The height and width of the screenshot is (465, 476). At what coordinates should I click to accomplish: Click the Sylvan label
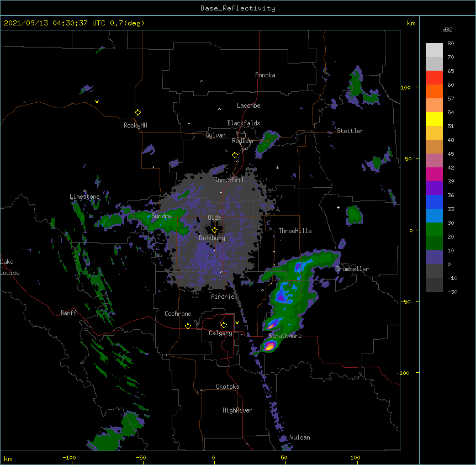[x=215, y=135]
